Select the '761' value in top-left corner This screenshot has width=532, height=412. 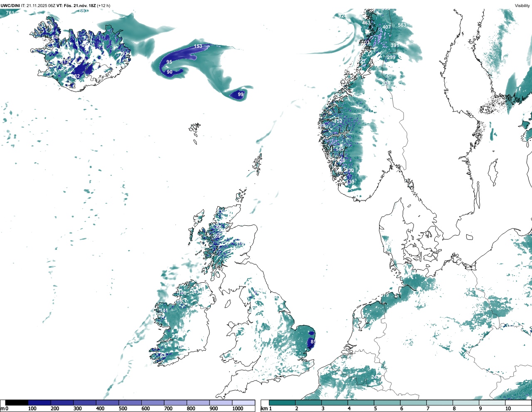(10, 13)
